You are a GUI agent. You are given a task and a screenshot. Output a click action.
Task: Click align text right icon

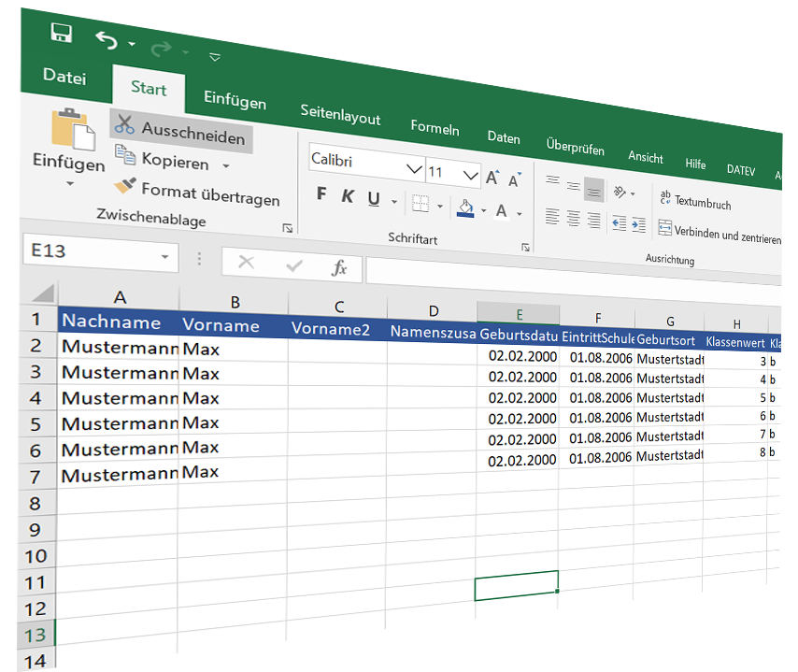coord(594,221)
